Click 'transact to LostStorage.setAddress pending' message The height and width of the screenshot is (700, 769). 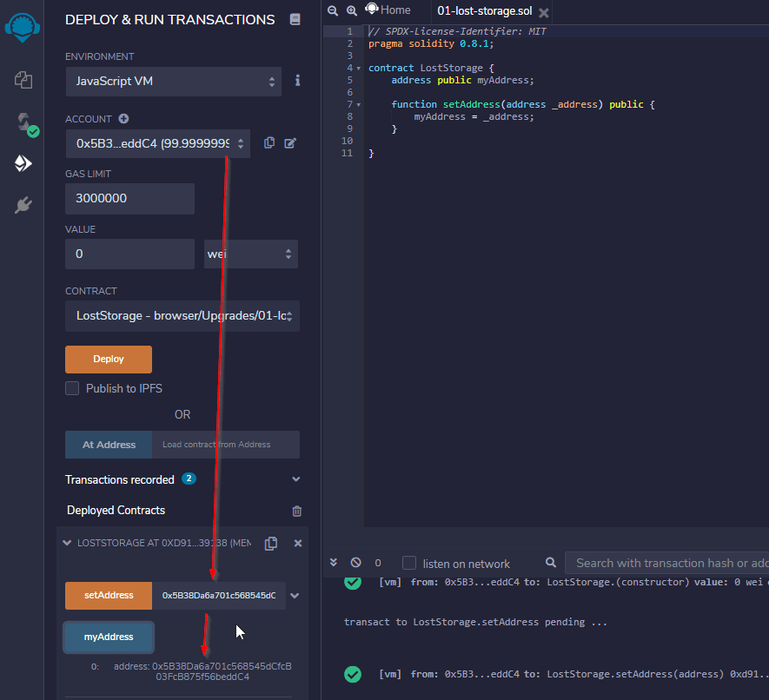(475, 622)
